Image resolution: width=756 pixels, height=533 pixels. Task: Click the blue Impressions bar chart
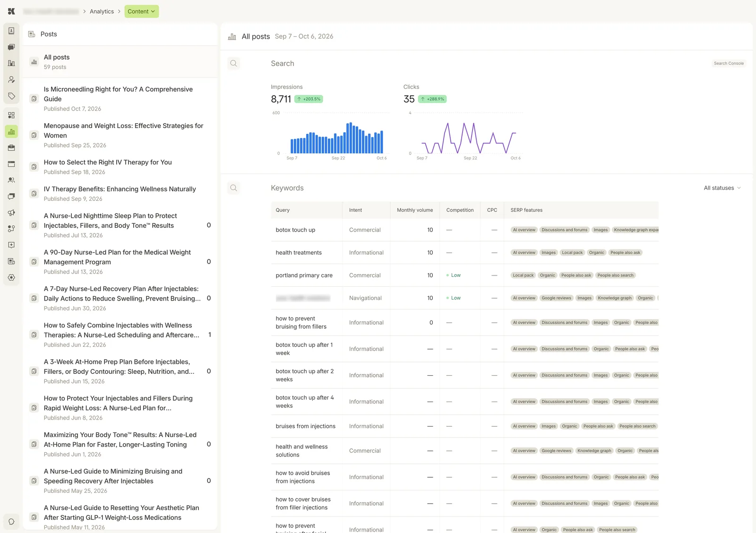click(336, 138)
